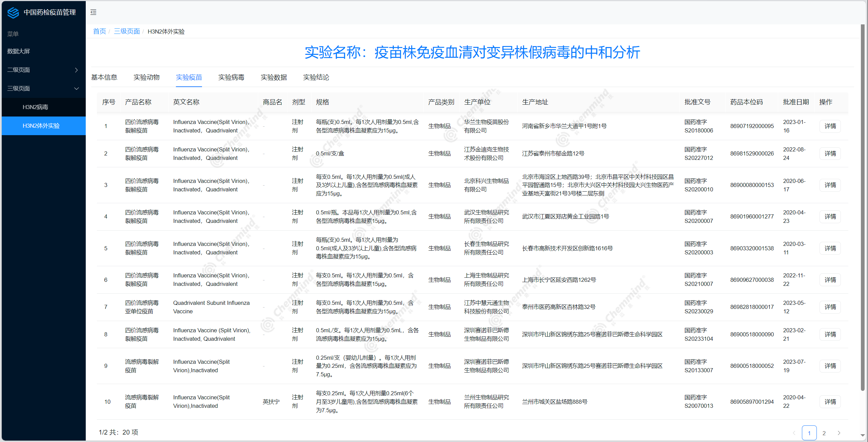The width and height of the screenshot is (868, 442).
Task: Click the 产品名称 column header
Action: point(138,102)
